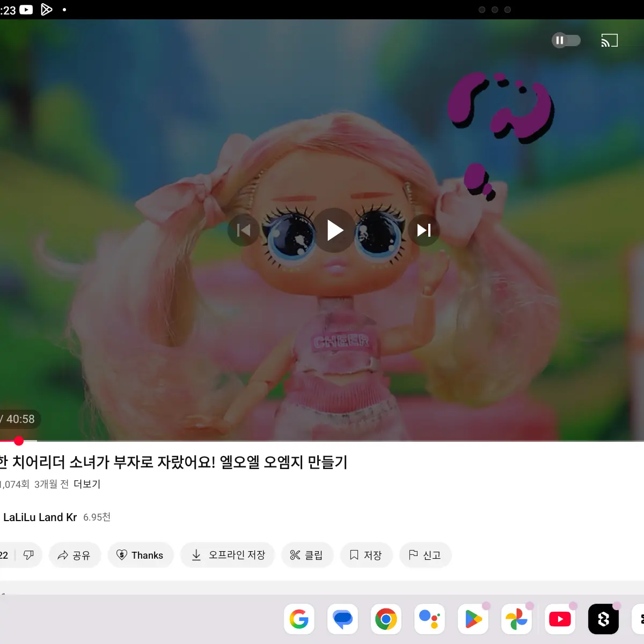Click the red progress bar scrubber
644x644 pixels.
(19, 441)
